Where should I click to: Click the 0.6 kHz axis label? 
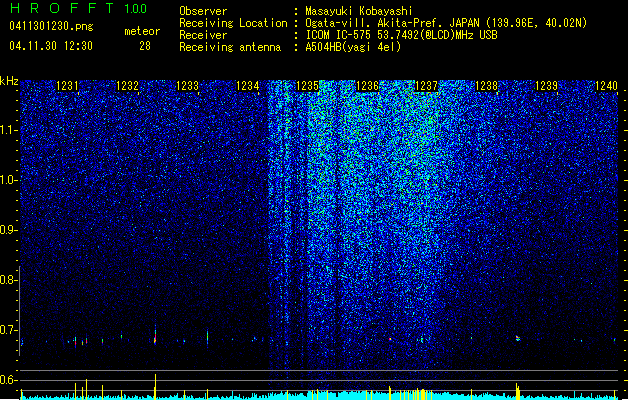(x=8, y=380)
